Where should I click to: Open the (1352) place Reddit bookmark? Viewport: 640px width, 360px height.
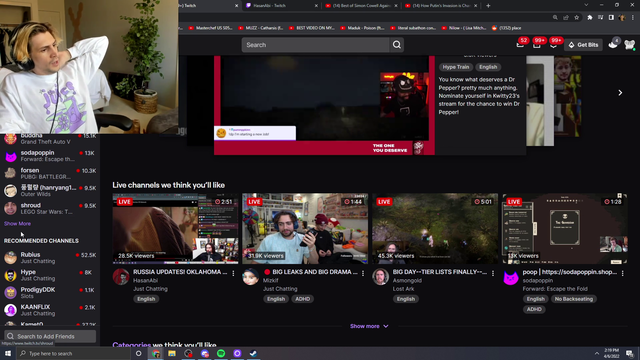click(506, 28)
